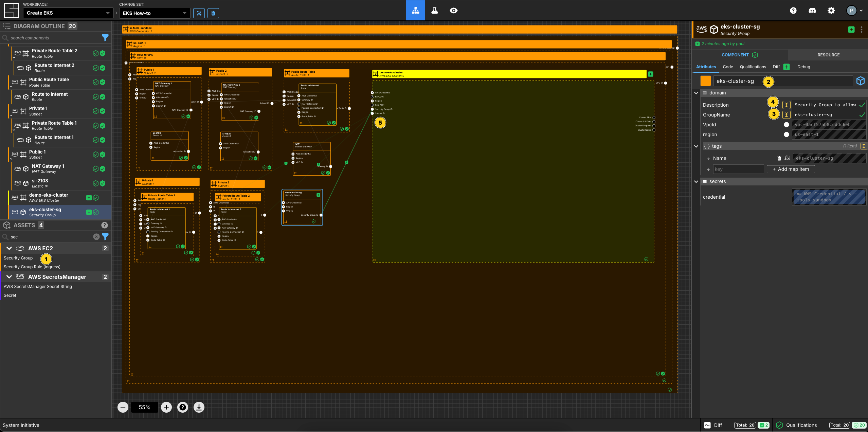Click the System Initiative logo

11,11
